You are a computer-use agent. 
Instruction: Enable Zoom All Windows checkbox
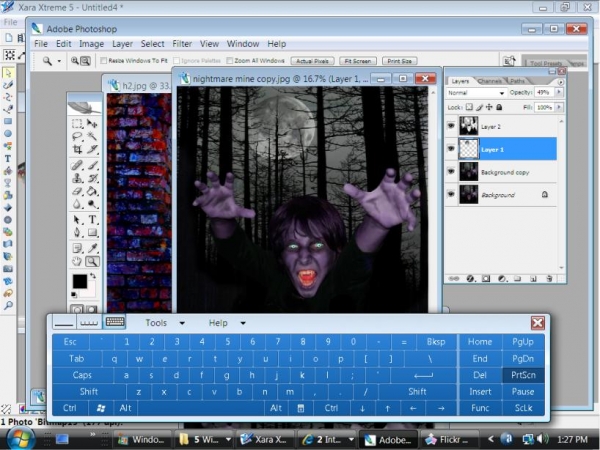click(230, 60)
